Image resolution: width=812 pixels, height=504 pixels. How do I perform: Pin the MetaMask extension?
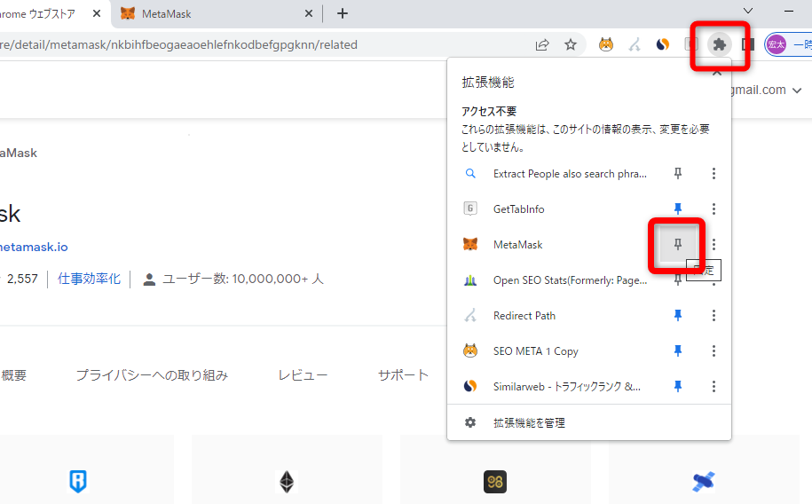click(x=677, y=244)
